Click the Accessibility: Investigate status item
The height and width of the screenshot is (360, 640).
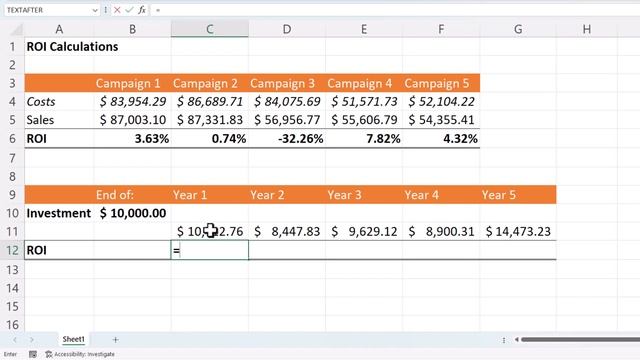pos(80,354)
